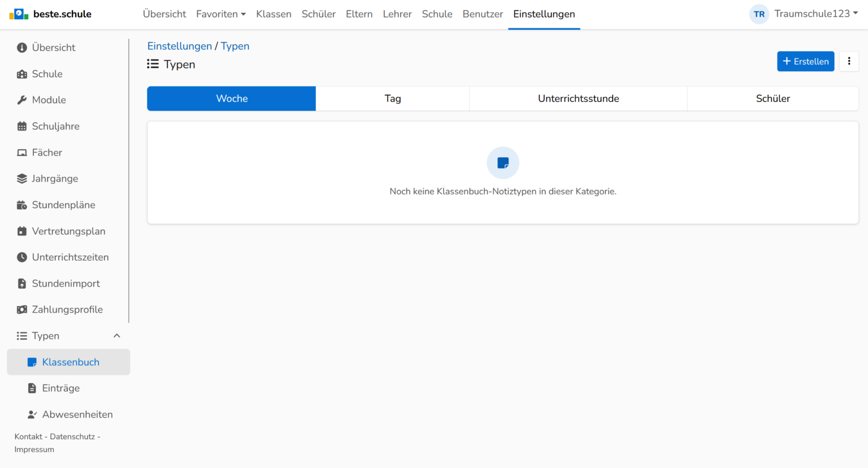The image size is (868, 468).
Task: Collapse the Typen sidebar section chevron
Action: tap(117, 336)
